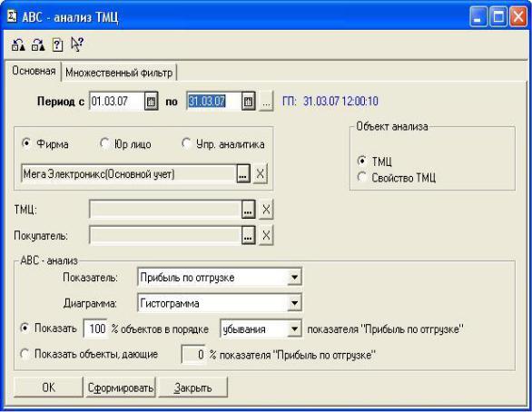Click the first toolbar icon to restore saved settings

(18, 44)
